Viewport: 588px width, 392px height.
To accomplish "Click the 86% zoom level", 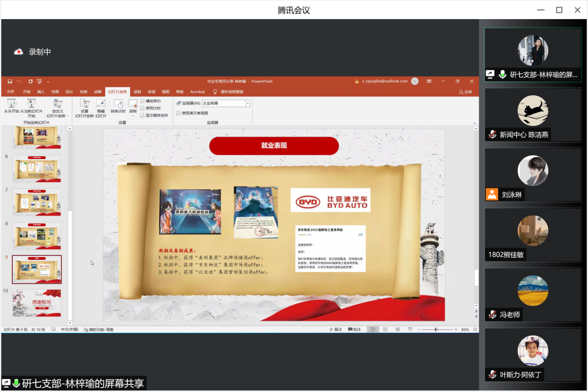I will (465, 330).
